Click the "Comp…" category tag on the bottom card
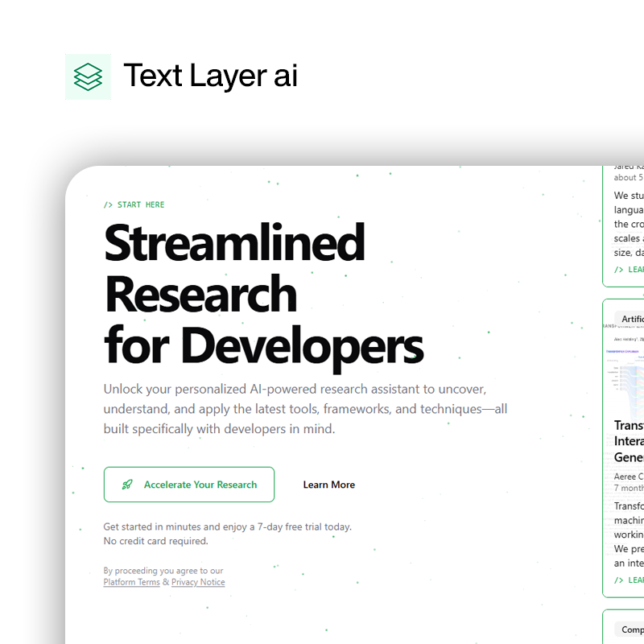This screenshot has height=644, width=644. click(x=630, y=630)
